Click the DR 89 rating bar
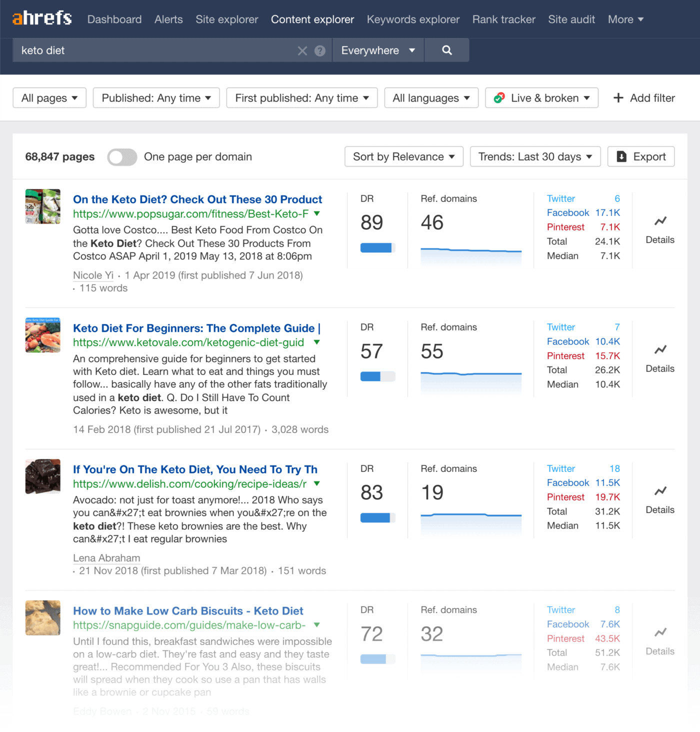The image size is (700, 732). (x=378, y=247)
